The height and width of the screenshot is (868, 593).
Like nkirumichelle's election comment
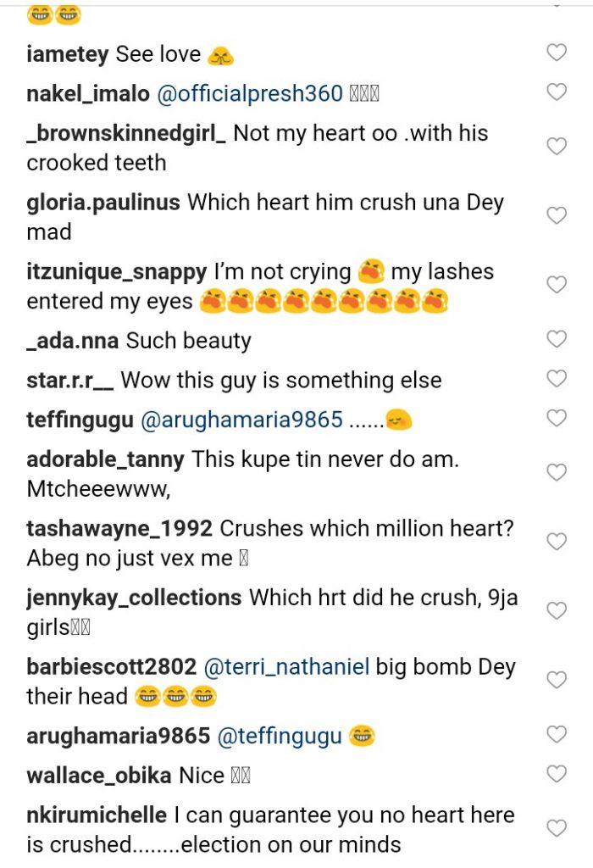(556, 828)
